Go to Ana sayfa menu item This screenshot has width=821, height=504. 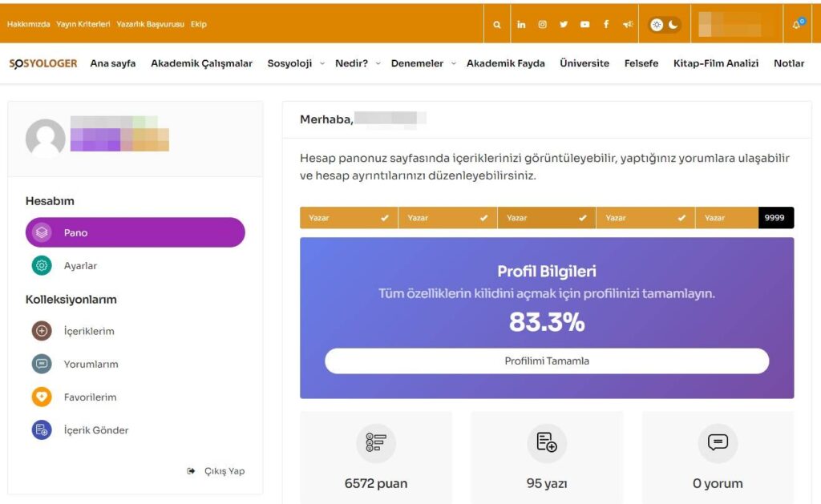(x=112, y=63)
